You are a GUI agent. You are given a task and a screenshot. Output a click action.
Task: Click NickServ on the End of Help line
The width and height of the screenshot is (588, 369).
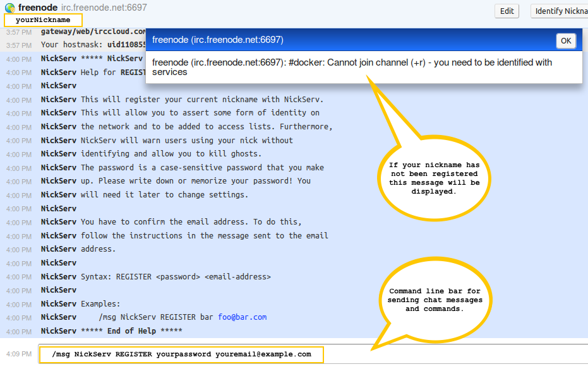(x=59, y=331)
